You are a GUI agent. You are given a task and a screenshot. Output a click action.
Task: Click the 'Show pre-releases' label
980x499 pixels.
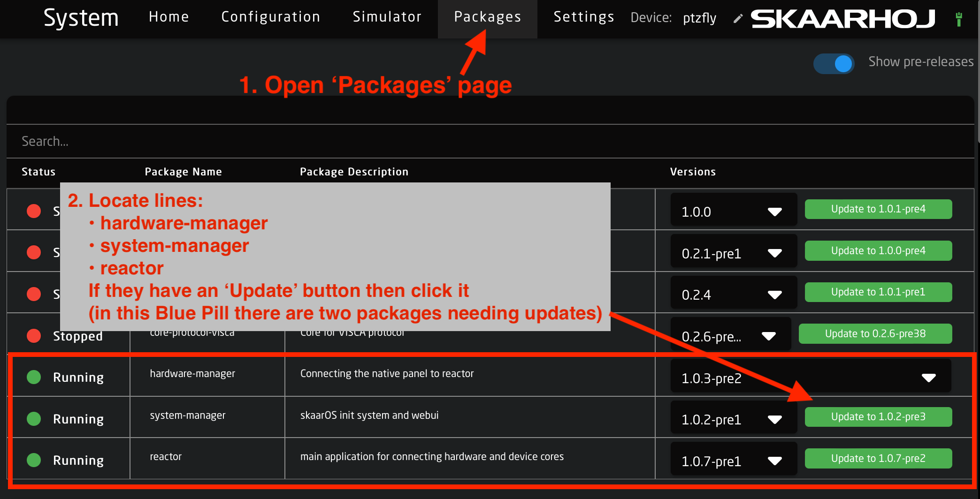tap(921, 62)
